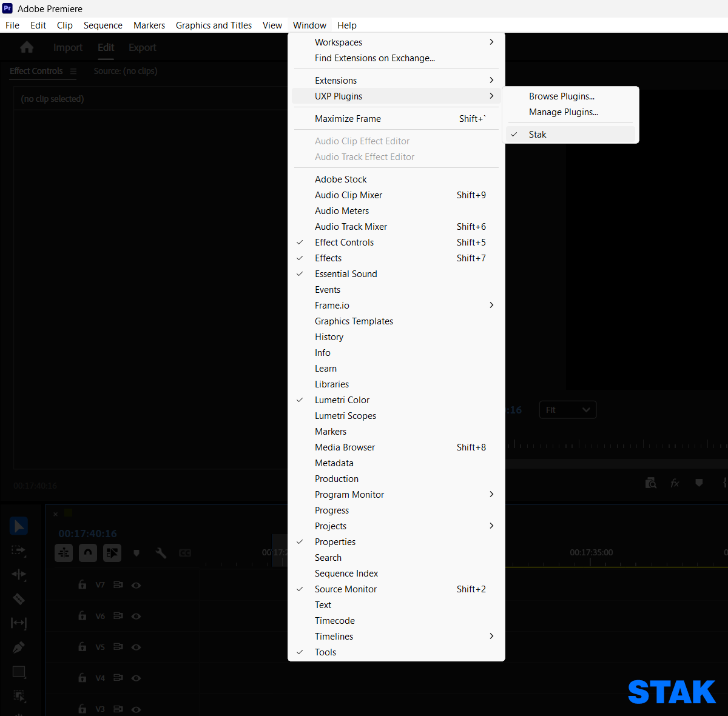The height and width of the screenshot is (716, 728).
Task: Choose Manage Plugins...
Action: point(570,112)
